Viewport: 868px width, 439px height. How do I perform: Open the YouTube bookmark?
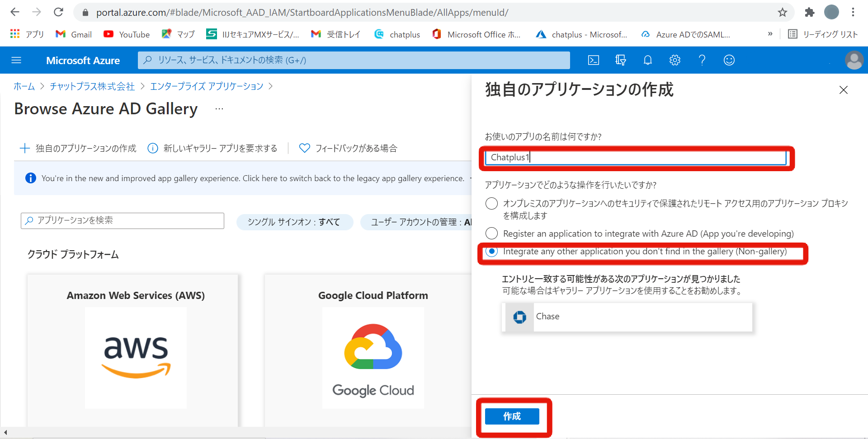[127, 34]
